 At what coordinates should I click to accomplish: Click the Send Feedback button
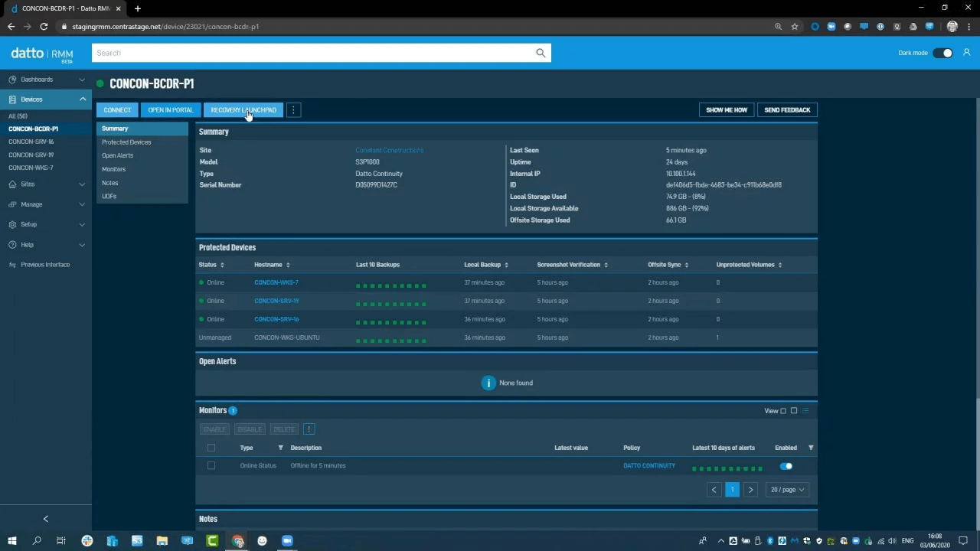click(787, 109)
